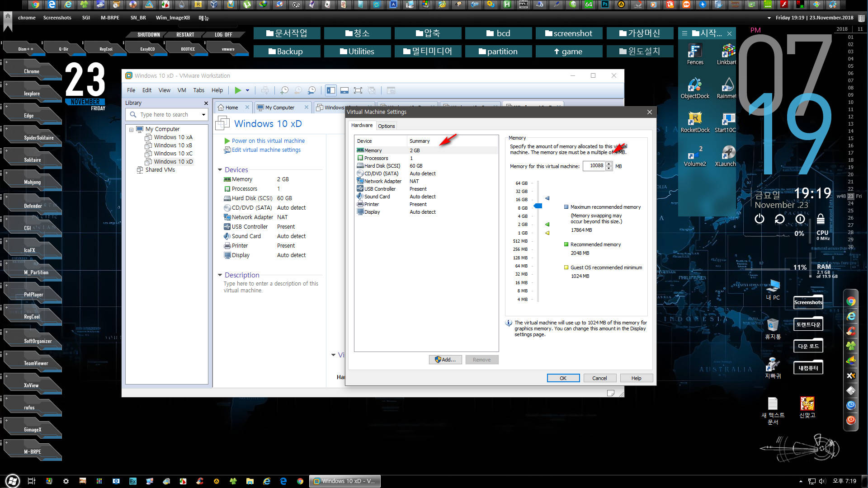Viewport: 868px width, 488px height.
Task: Open the File menu in VMware Workstation
Action: click(x=131, y=90)
